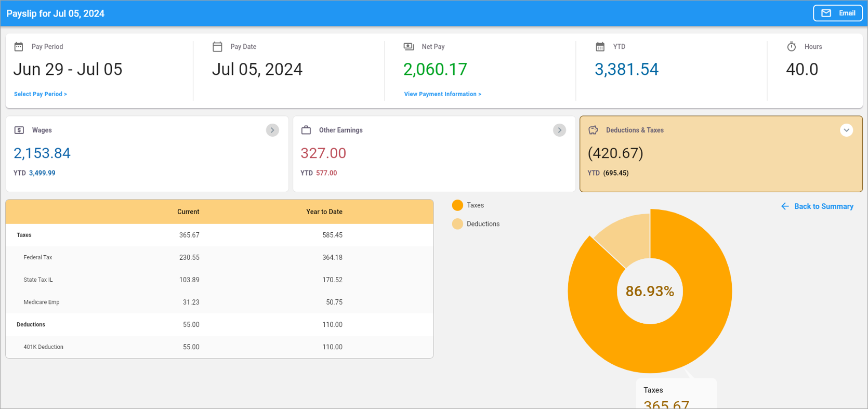Click the 86.93% center of the chart
Viewport: 868px width, 409px height.
[650, 291]
